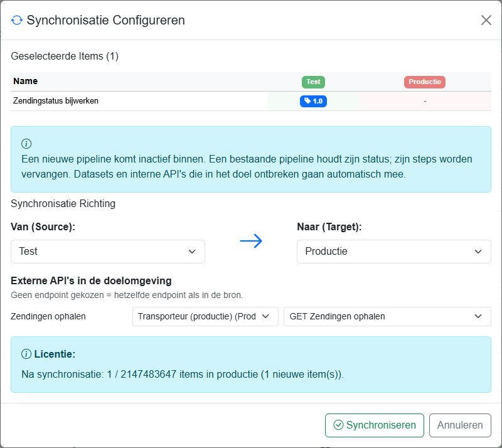Image resolution: width=502 pixels, height=448 pixels.
Task: Close the Synchronisatie Configureren dialog
Action: click(486, 20)
